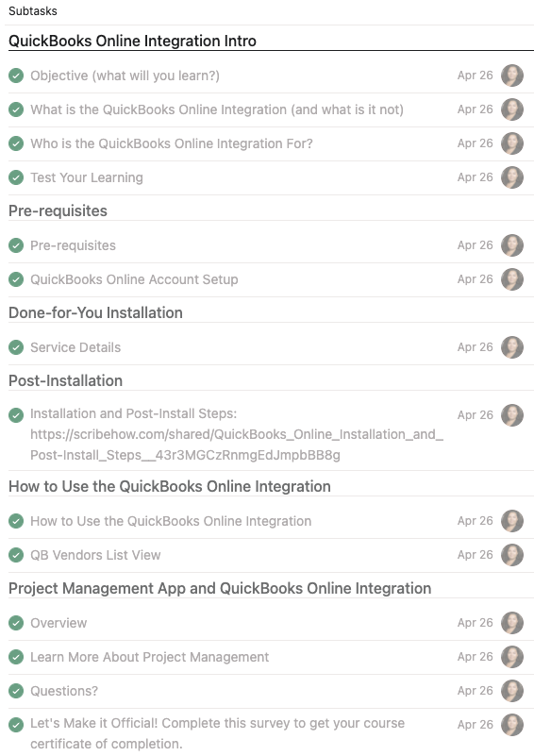Toggle 'Learn More About Project Management' checkmark
Screen dimensions: 534x756
[x=16, y=657]
